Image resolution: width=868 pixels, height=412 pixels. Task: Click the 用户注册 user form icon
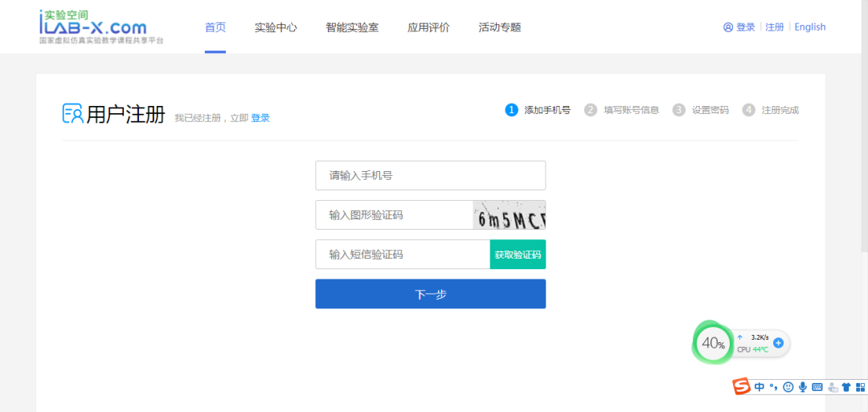click(x=72, y=113)
